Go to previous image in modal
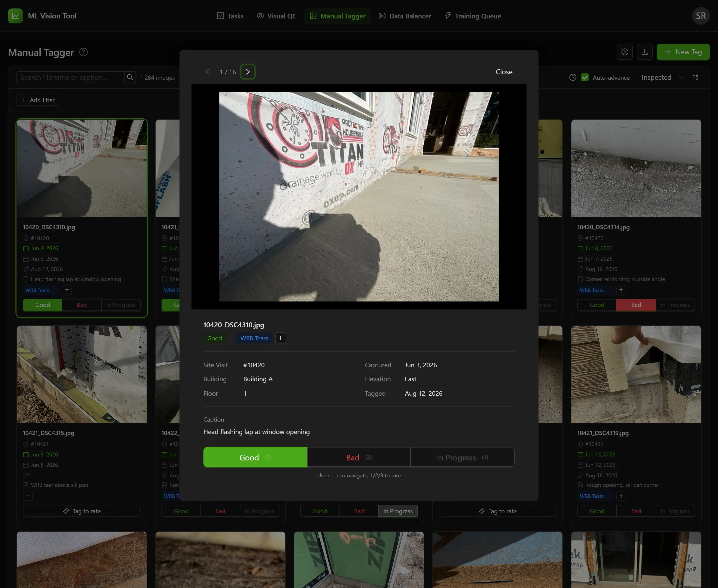The image size is (718, 588). (x=207, y=72)
